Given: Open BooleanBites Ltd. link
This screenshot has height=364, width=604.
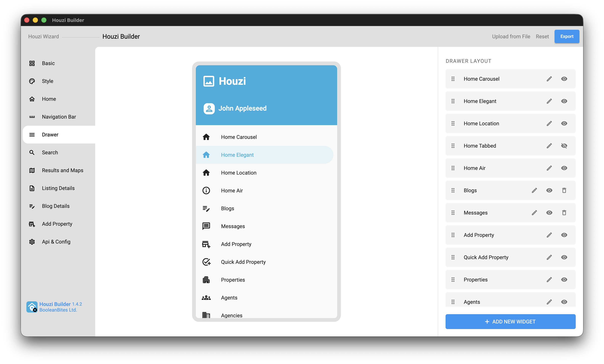Looking at the screenshot, I should tap(58, 310).
